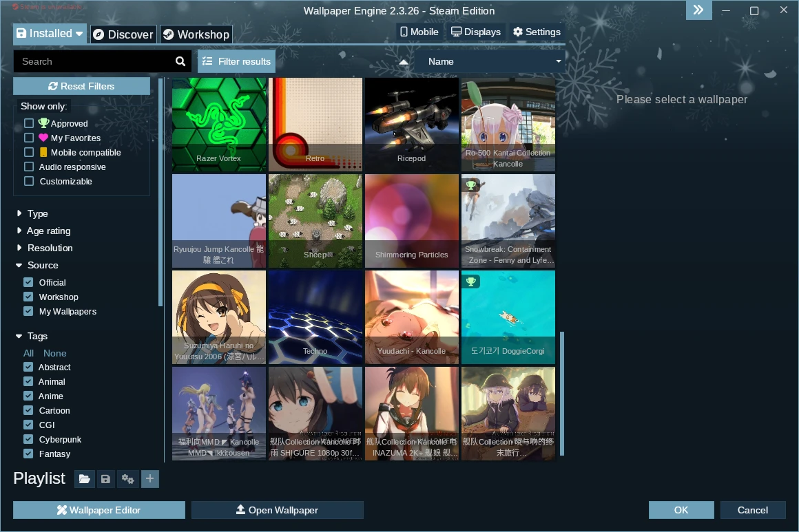Confirm with the OK button
The image size is (799, 532).
pos(681,510)
